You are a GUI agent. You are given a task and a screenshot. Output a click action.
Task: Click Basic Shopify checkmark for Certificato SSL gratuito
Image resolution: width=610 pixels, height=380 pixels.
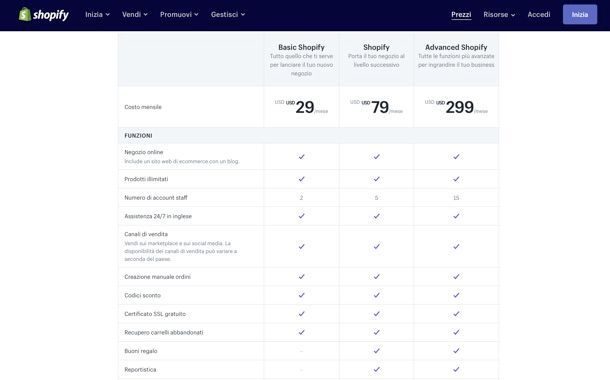point(301,314)
